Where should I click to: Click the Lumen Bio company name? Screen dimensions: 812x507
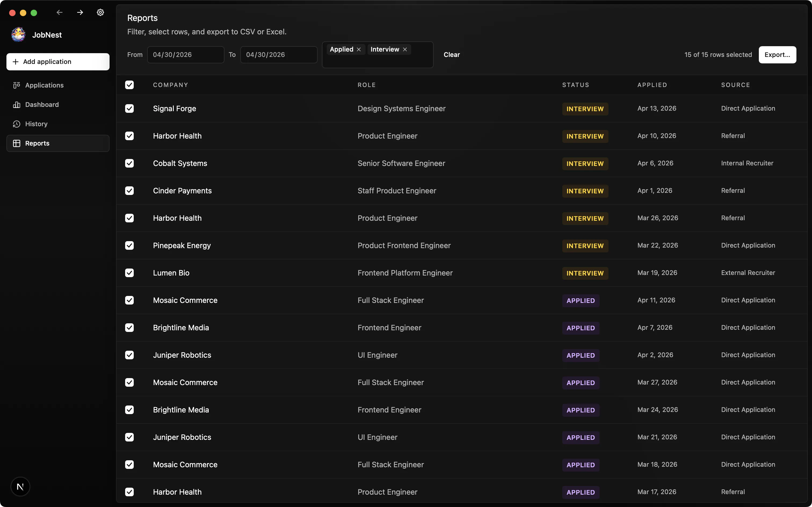pyautogui.click(x=171, y=273)
